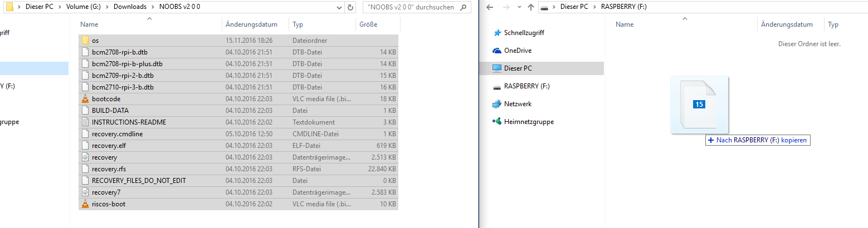Click the back arrow in right window
The image size is (868, 228).
[x=490, y=7]
